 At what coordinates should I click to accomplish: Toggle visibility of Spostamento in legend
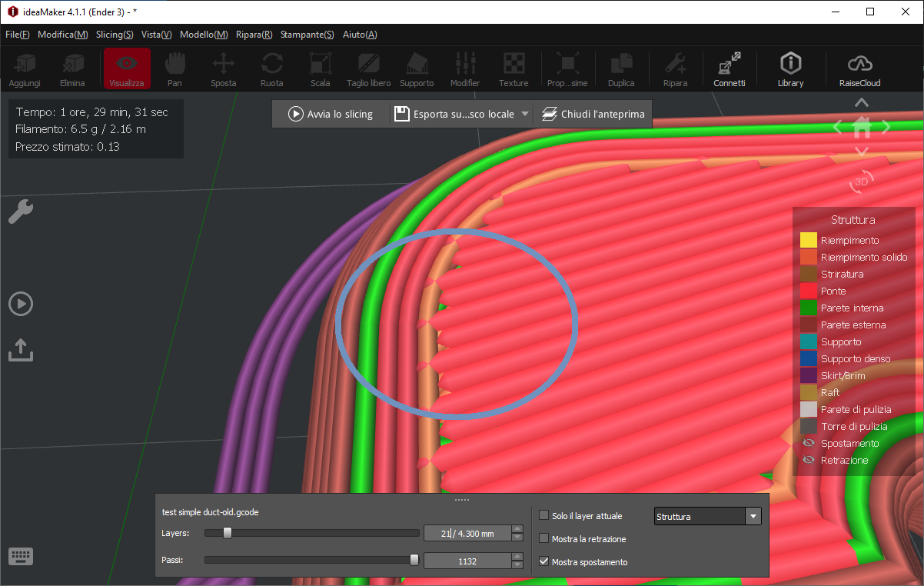click(x=808, y=444)
